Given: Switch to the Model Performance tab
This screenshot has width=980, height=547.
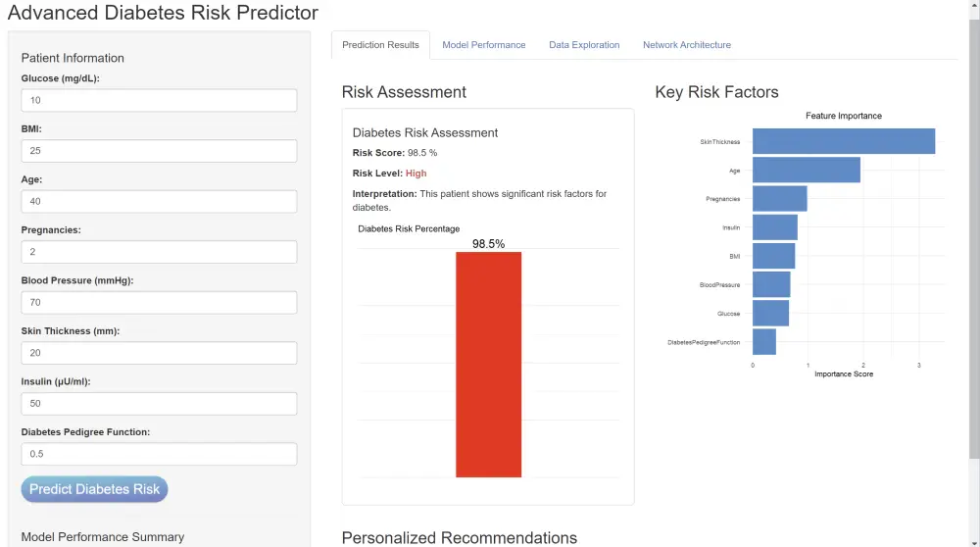Looking at the screenshot, I should pos(483,45).
